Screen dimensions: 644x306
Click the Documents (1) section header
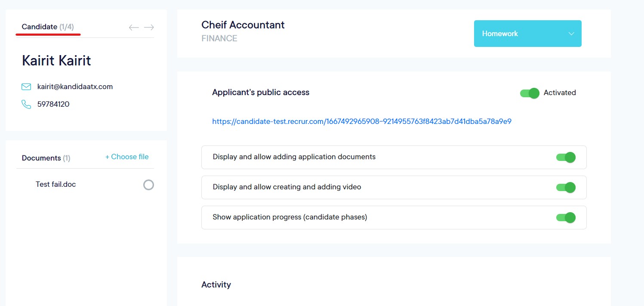click(x=46, y=158)
